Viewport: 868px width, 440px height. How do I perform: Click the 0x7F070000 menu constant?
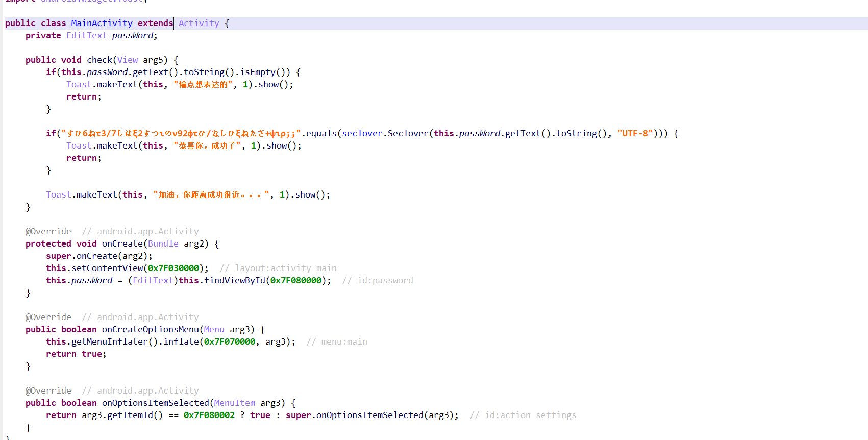click(x=230, y=342)
